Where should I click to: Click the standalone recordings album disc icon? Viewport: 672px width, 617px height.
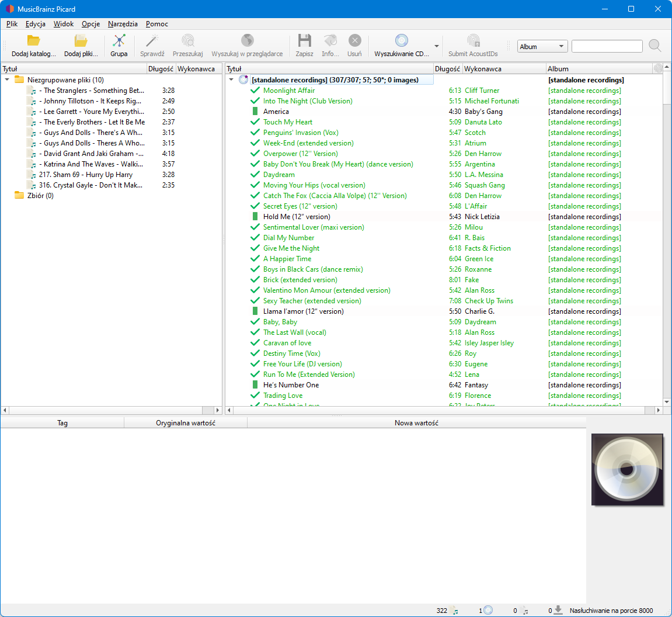(243, 79)
